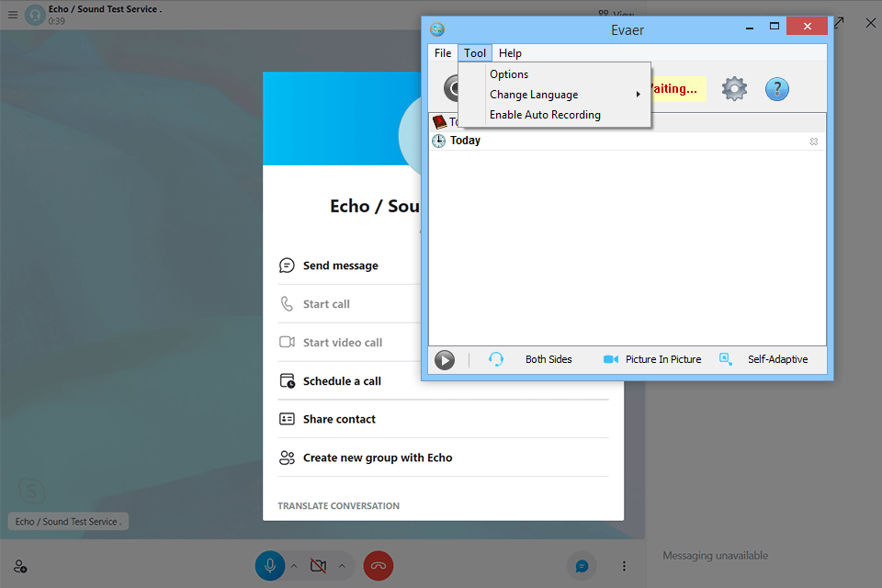Click the Schedule a call calendar icon
This screenshot has width=882, height=588.
click(x=287, y=381)
